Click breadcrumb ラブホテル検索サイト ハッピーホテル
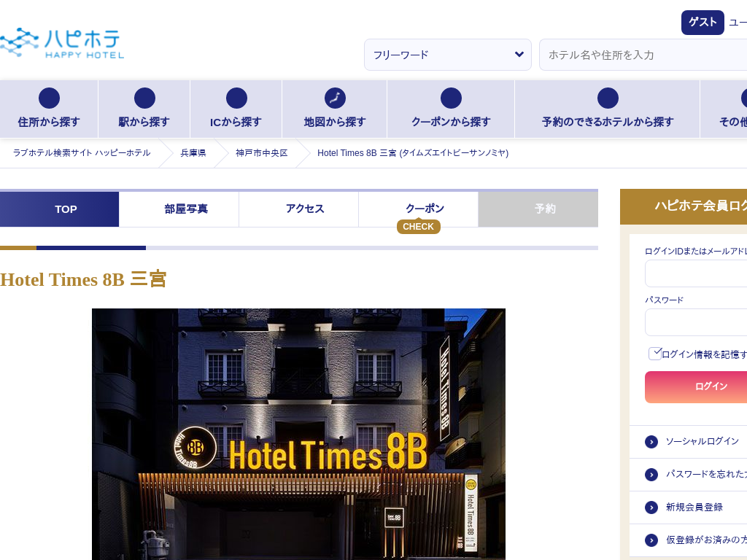 coord(82,153)
